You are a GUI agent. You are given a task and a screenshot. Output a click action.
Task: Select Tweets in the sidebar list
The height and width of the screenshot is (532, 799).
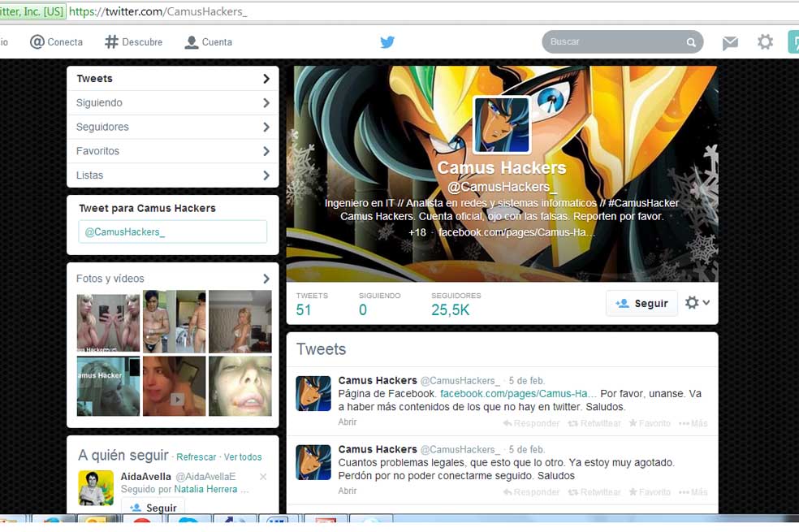pos(173,79)
